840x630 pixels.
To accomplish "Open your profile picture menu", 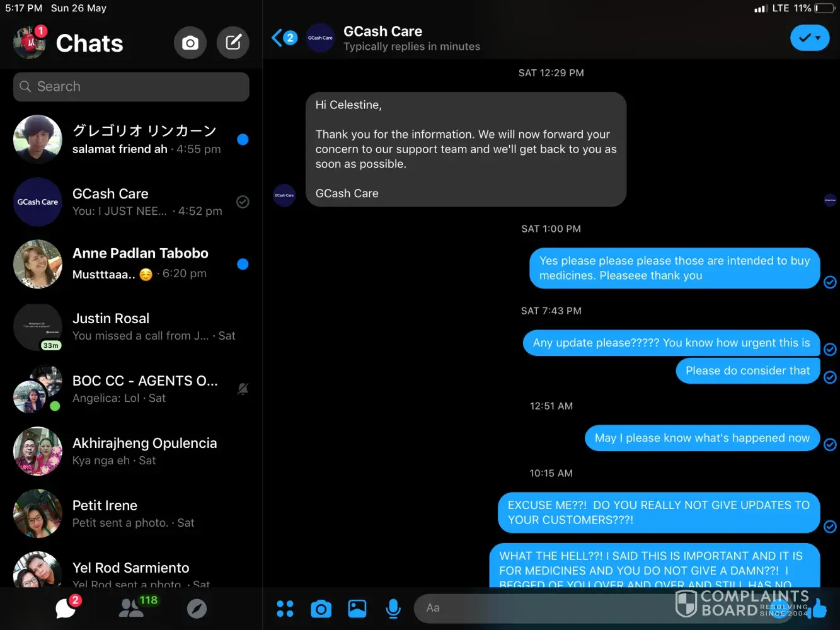I will pyautogui.click(x=30, y=43).
